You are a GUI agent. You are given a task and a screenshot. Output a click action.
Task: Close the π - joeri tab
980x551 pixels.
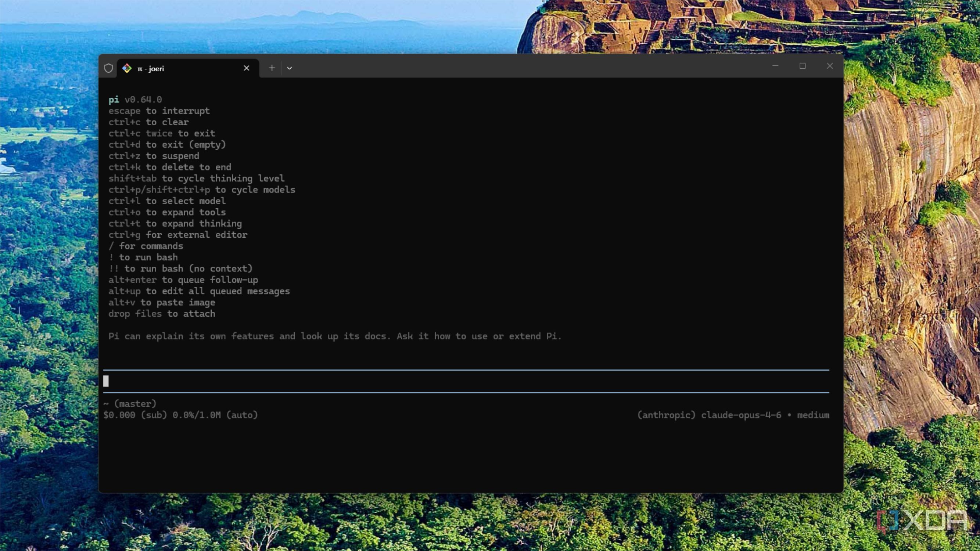[x=247, y=68]
